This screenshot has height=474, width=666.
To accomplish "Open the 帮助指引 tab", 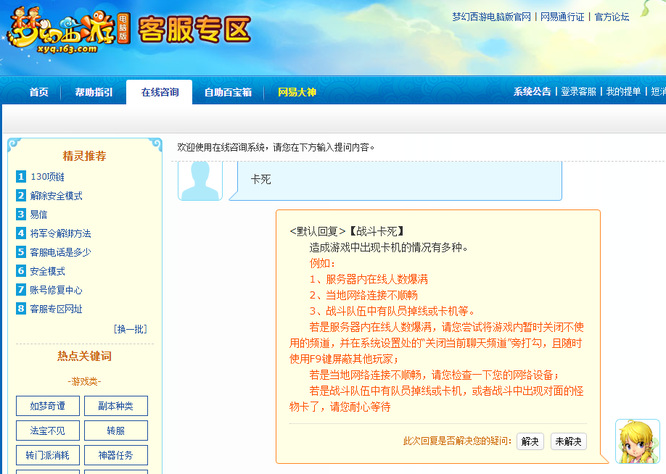I will [94, 92].
